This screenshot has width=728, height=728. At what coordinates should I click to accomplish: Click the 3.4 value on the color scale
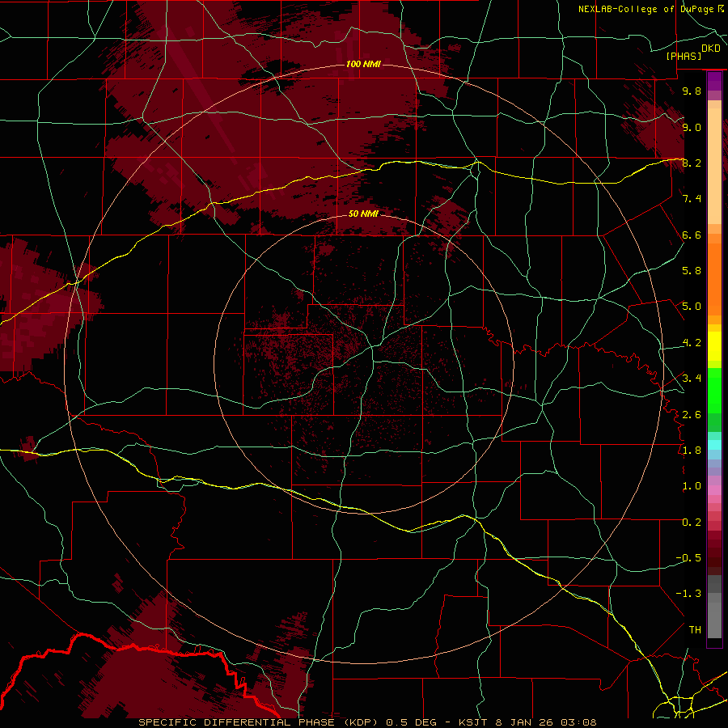click(692, 378)
